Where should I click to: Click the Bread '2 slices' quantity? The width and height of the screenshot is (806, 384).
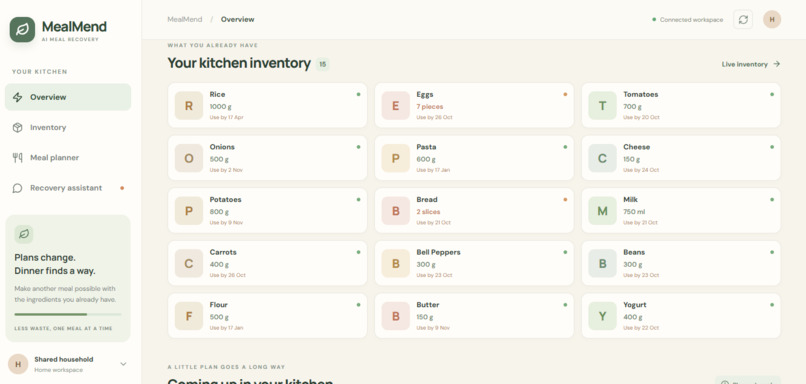[x=428, y=212]
